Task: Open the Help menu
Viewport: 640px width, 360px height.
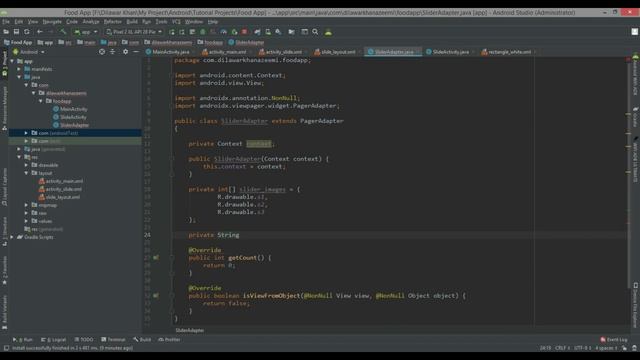Action: [213, 22]
